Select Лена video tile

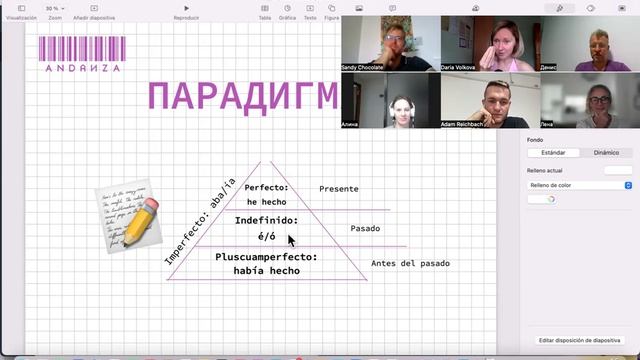click(x=590, y=100)
